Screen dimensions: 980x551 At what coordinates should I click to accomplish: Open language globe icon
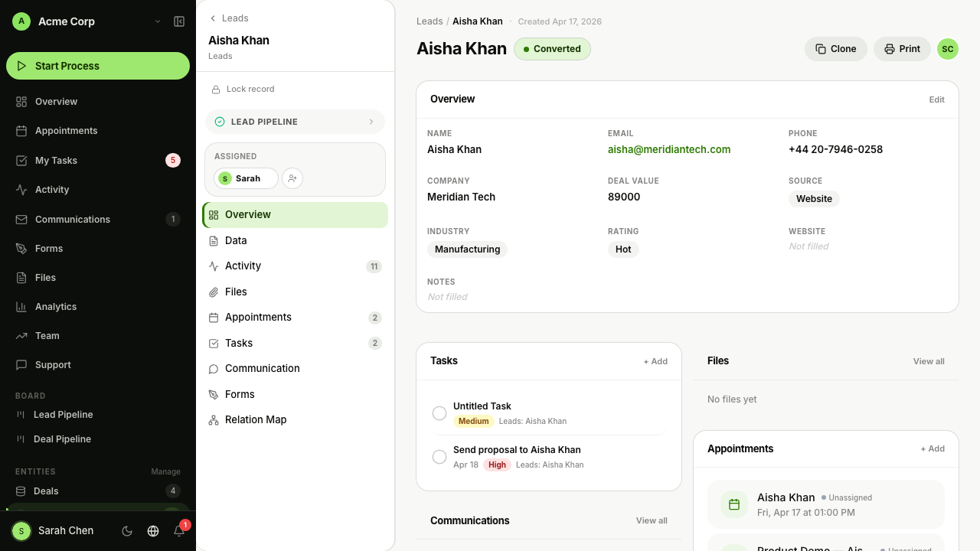tap(153, 531)
